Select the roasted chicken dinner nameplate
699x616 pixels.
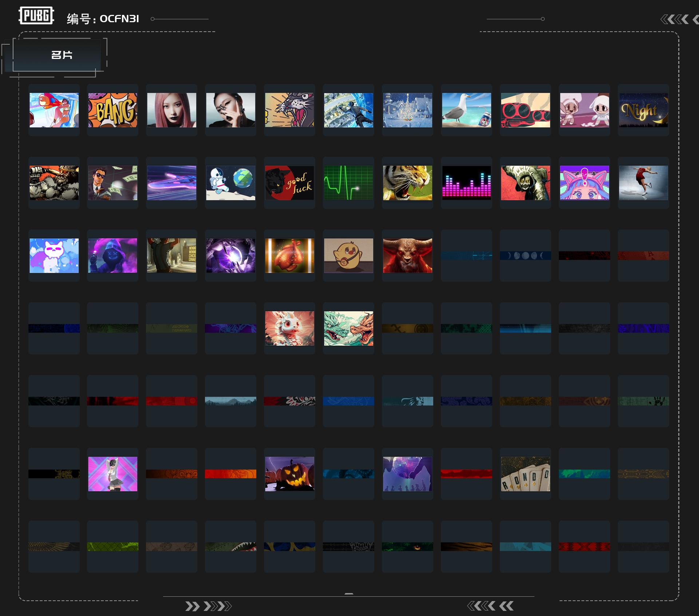tap(290, 255)
